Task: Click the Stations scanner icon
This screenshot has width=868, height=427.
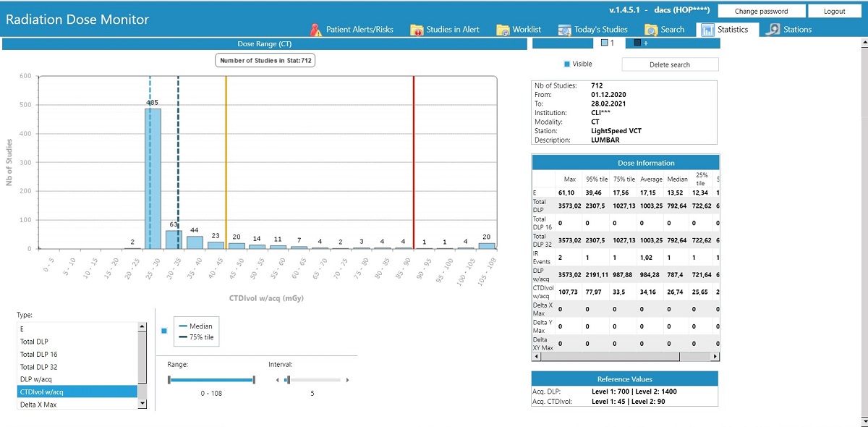Action: click(x=773, y=30)
